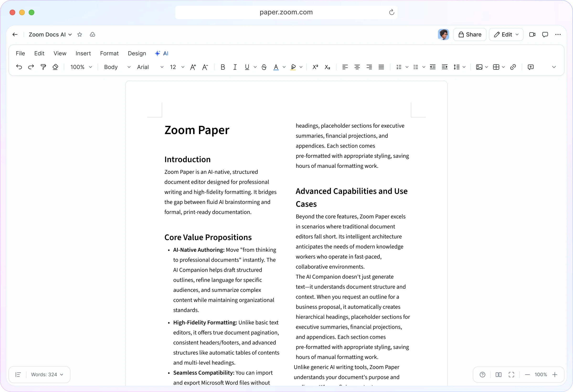Screen dimensions: 573x392
Task: Decrease font size with A- icon
Action: point(205,67)
